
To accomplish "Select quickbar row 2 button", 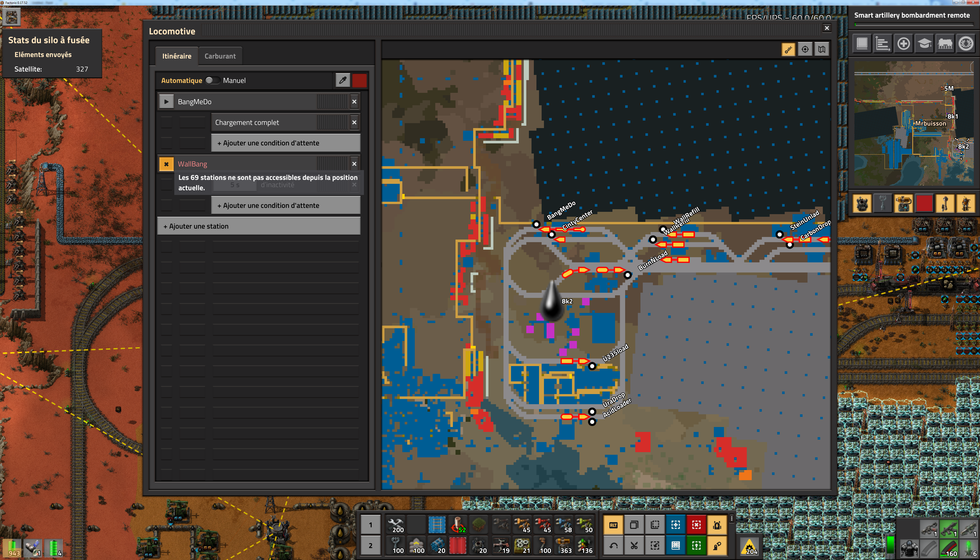I will 370,545.
